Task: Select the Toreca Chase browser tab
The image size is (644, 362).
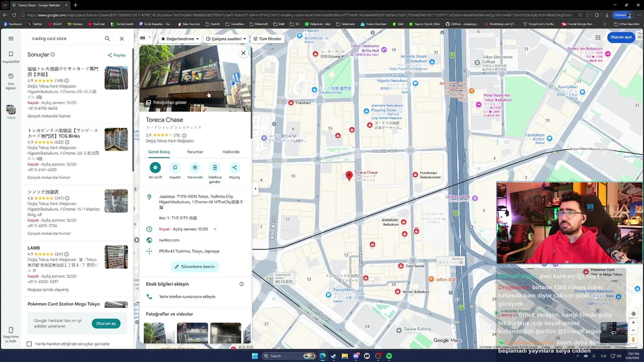Action: (x=39, y=5)
